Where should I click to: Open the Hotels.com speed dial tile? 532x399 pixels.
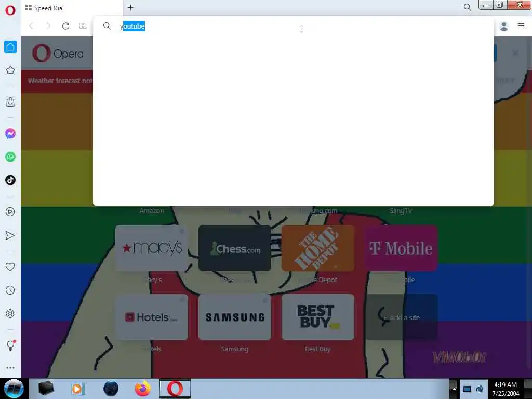(152, 317)
